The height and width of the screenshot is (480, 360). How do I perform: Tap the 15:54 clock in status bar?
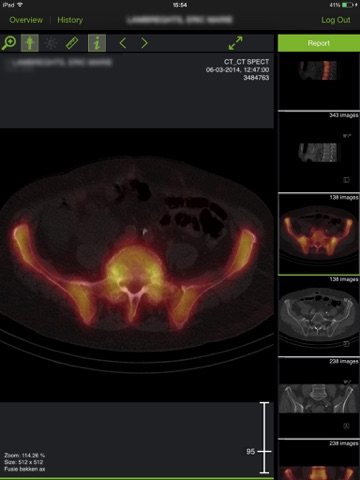[180, 5]
